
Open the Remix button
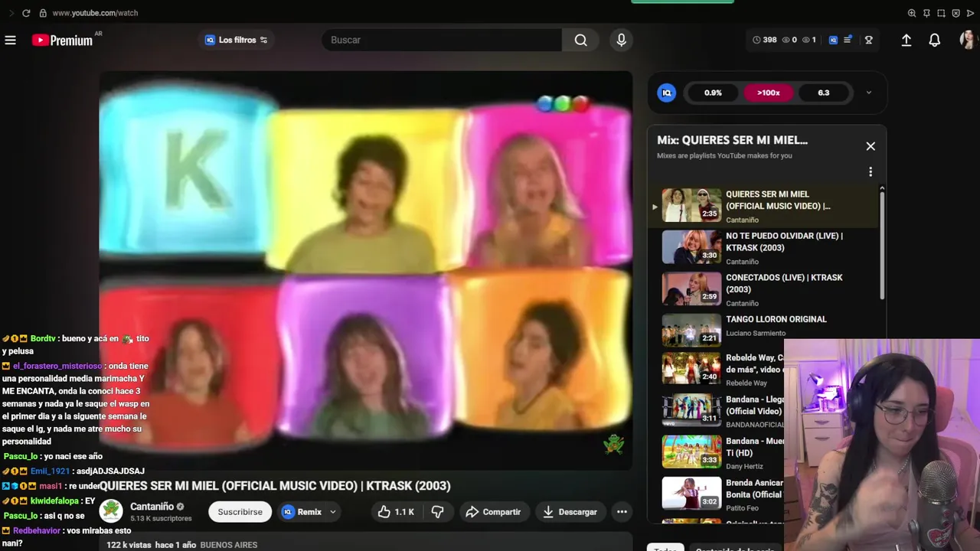tap(303, 512)
